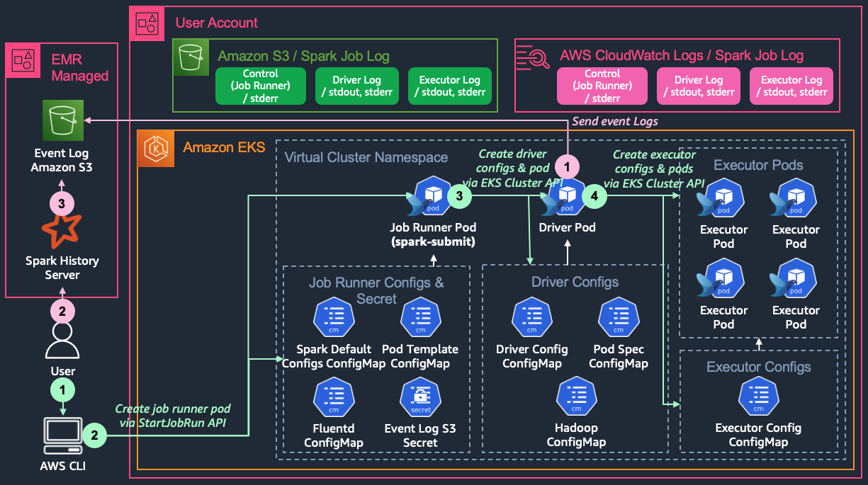Click the Executor Config ConfigMap icon

(758, 397)
